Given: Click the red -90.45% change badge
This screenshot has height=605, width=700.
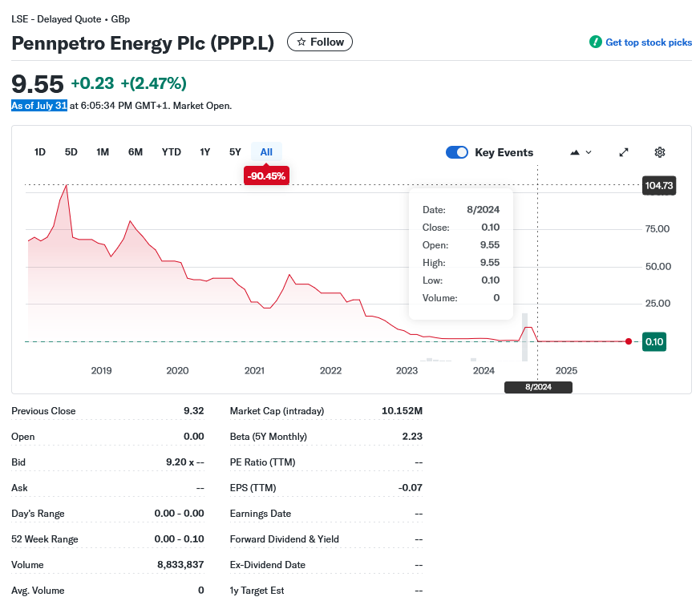Looking at the screenshot, I should point(266,175).
